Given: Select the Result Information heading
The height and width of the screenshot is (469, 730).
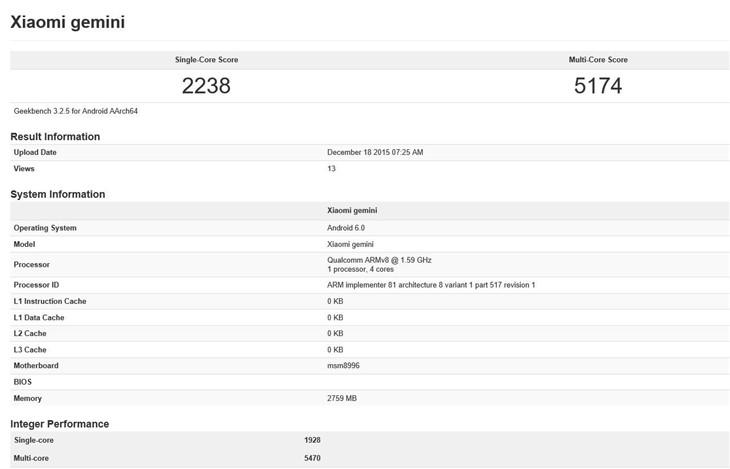Looking at the screenshot, I should [x=55, y=136].
